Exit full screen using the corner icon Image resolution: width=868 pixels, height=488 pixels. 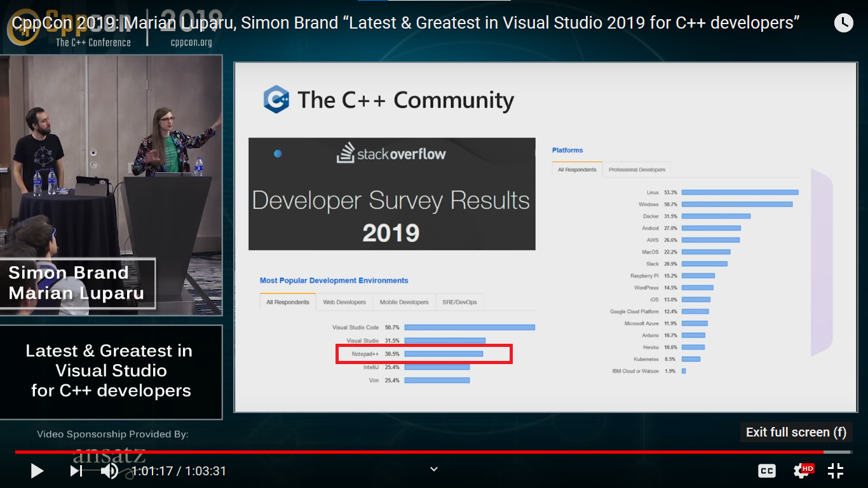836,471
